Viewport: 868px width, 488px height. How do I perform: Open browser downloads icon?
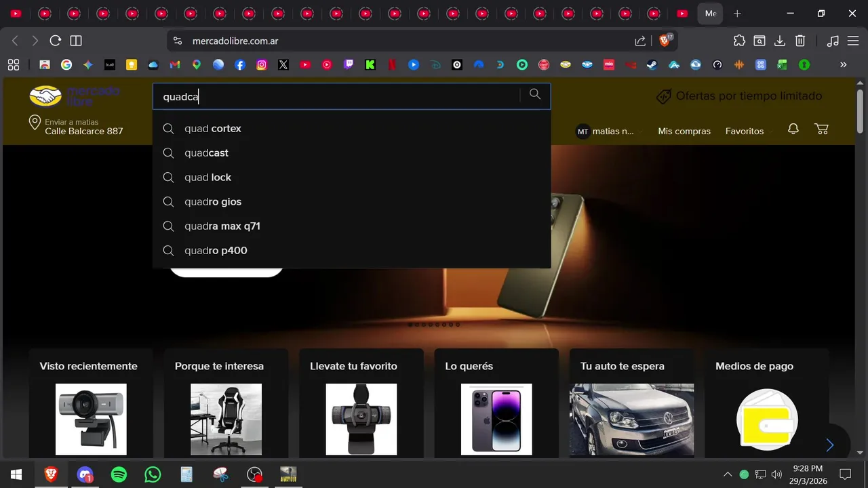pos(780,41)
